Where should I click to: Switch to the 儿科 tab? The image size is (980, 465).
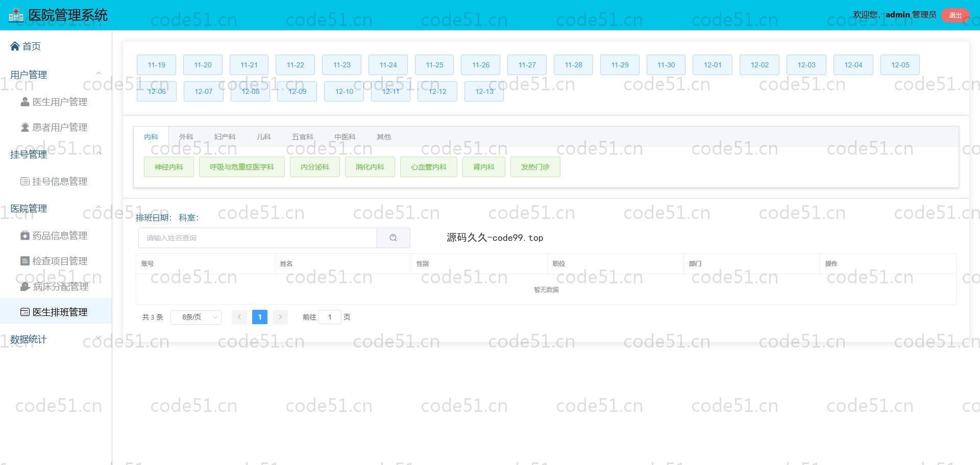pyautogui.click(x=263, y=137)
